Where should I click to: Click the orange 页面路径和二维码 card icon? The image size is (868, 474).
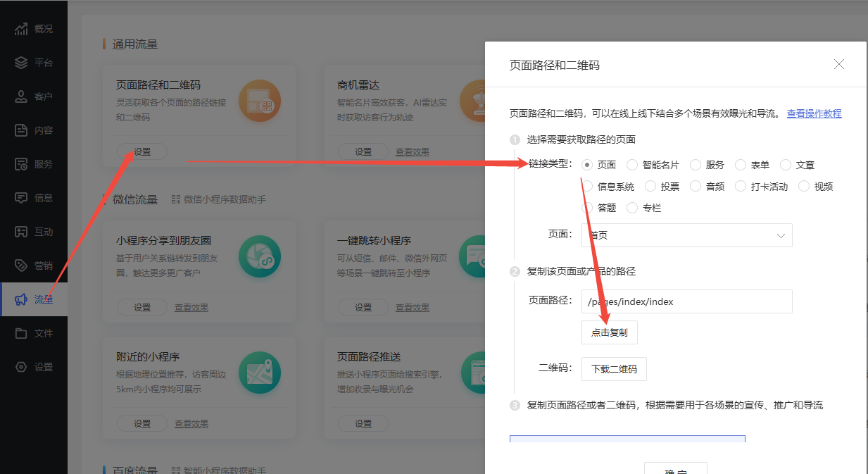tap(259, 101)
